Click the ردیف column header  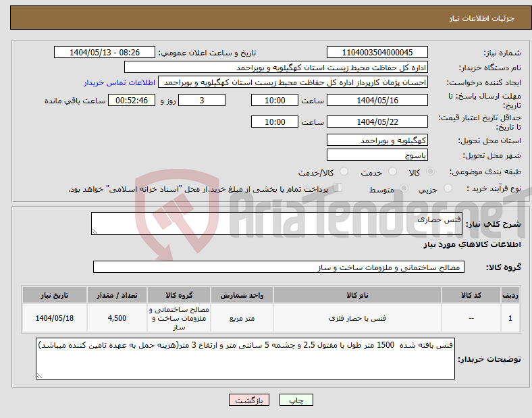pyautogui.click(x=510, y=295)
